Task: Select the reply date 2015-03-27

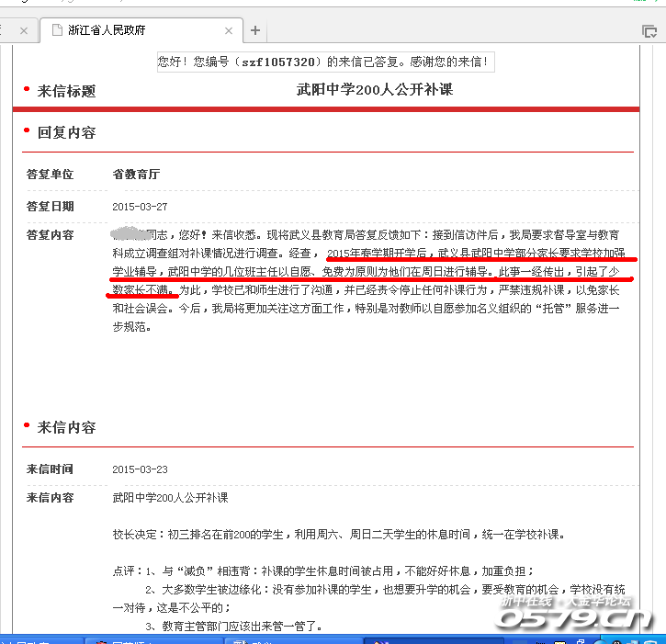Action: point(140,207)
